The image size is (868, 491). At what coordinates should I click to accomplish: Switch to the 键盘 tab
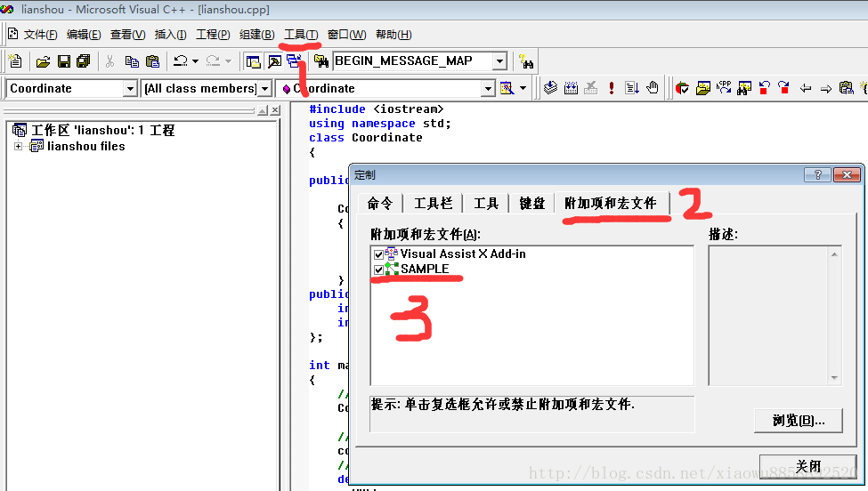532,204
